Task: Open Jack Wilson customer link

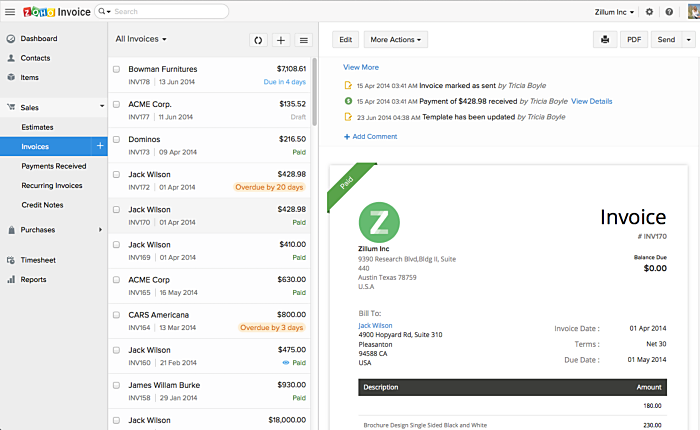Action: pos(375,326)
